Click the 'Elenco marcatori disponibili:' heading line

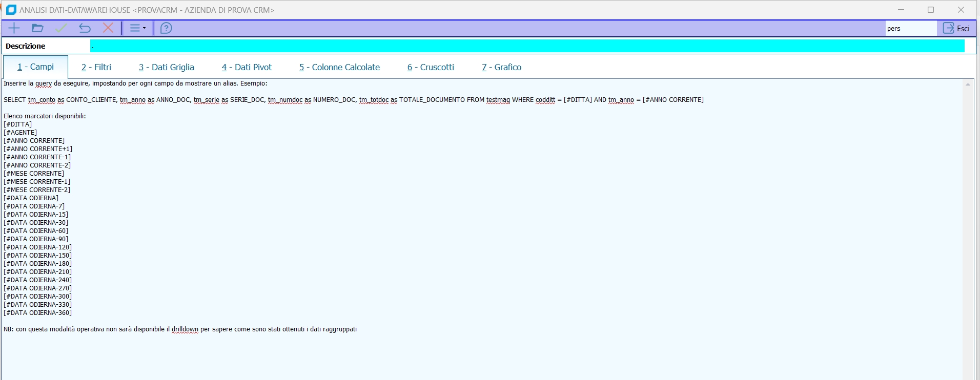[45, 116]
